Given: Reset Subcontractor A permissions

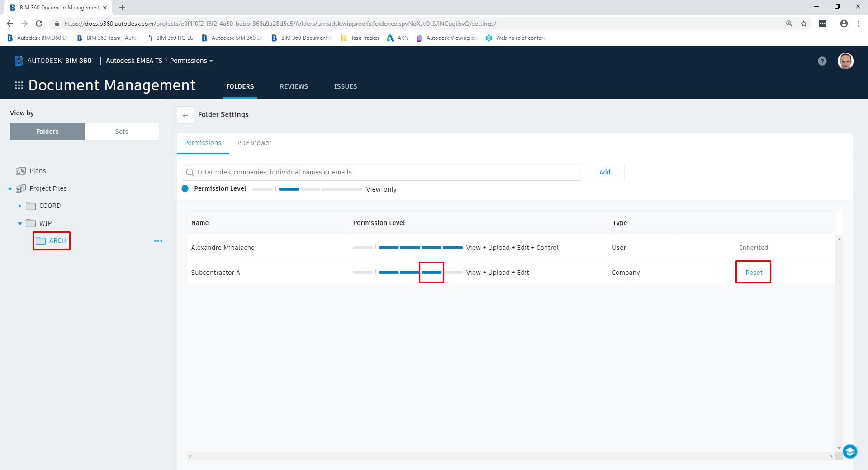Looking at the screenshot, I should [753, 272].
